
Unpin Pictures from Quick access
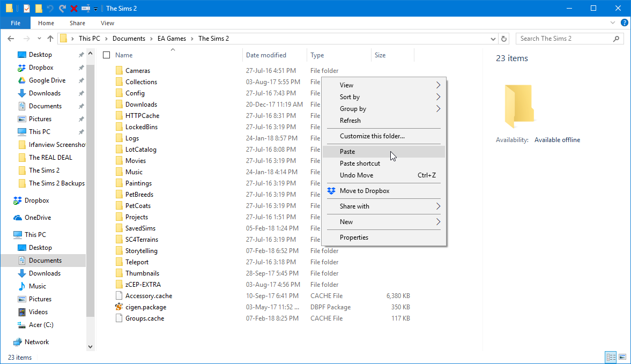tap(81, 119)
